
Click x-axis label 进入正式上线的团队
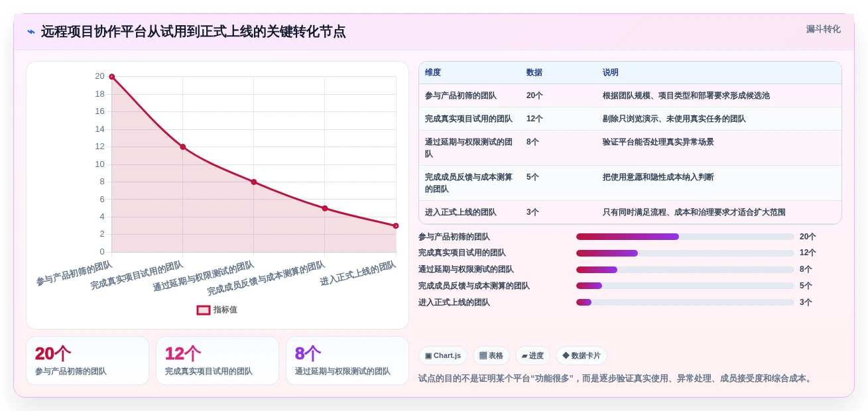coord(358,273)
